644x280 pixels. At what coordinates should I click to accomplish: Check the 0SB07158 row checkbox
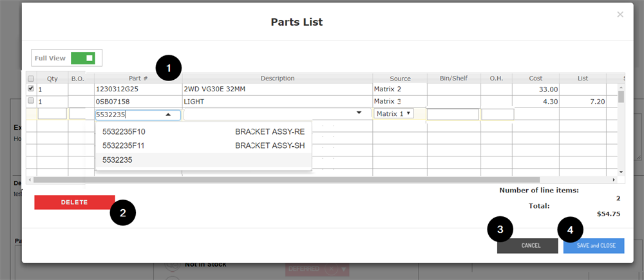[x=31, y=101]
